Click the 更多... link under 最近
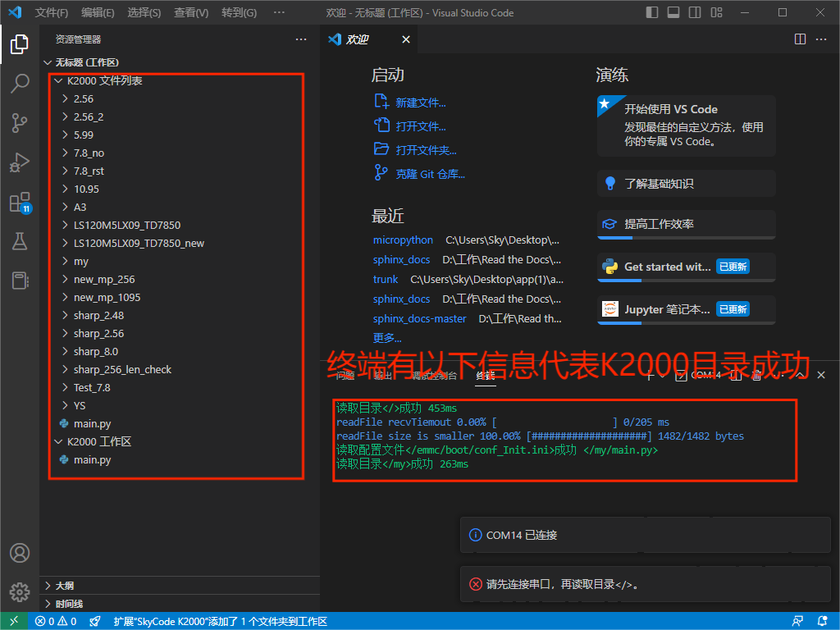Viewport: 840px width, 630px height. (387, 337)
